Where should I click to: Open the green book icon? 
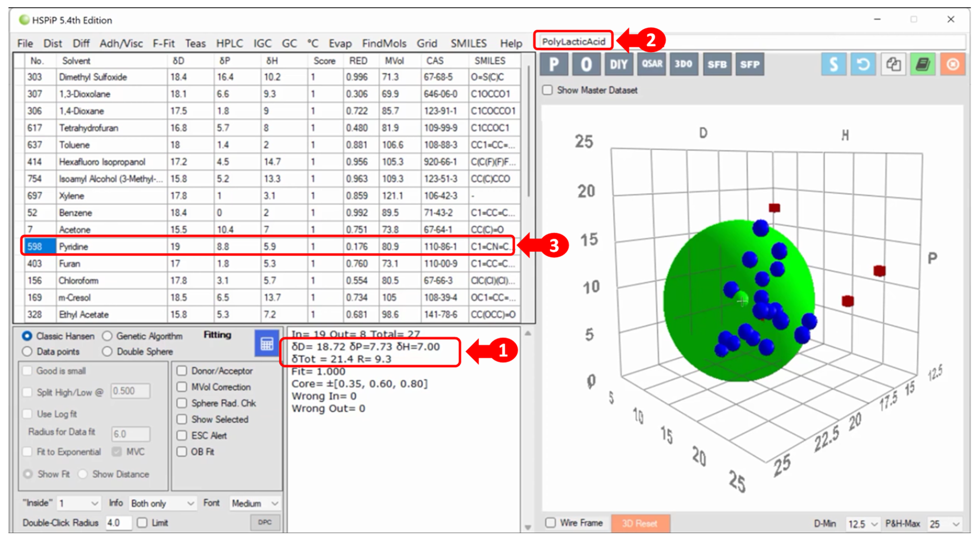(923, 64)
